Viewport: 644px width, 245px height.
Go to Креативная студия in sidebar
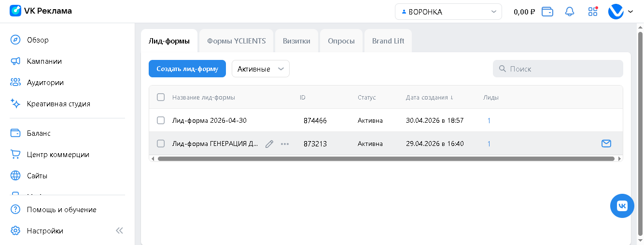point(58,103)
